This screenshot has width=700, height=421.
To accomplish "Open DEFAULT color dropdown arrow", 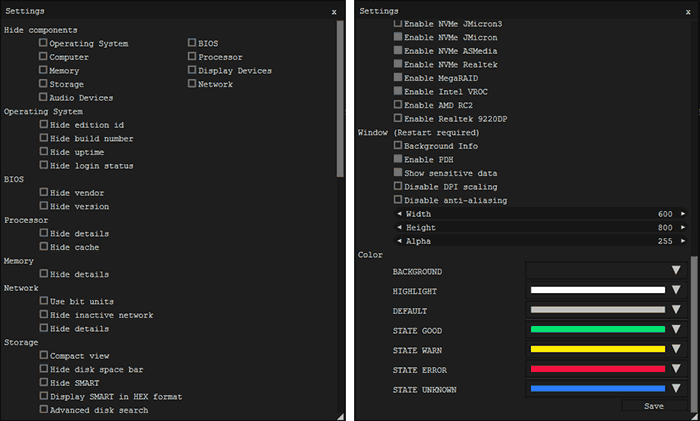I will [x=676, y=309].
